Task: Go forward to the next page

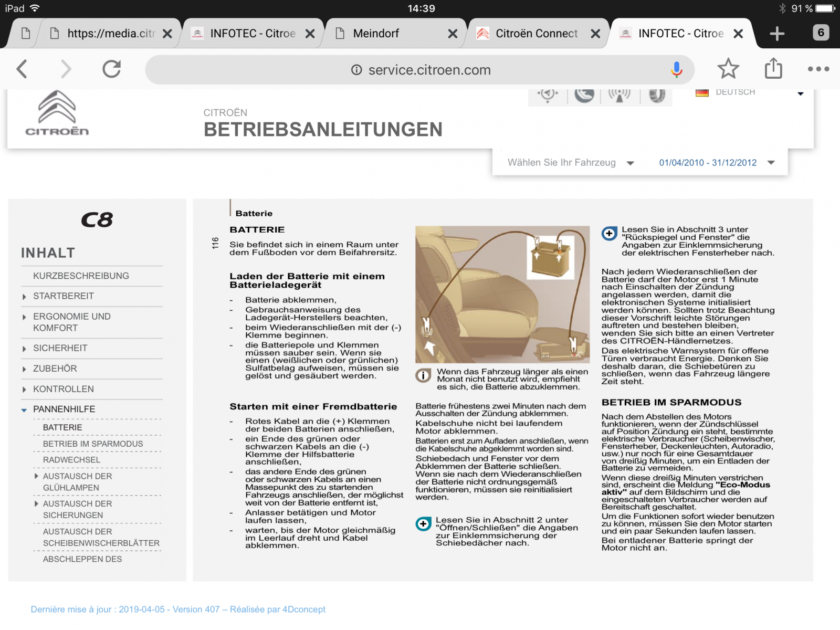Action: (x=66, y=69)
